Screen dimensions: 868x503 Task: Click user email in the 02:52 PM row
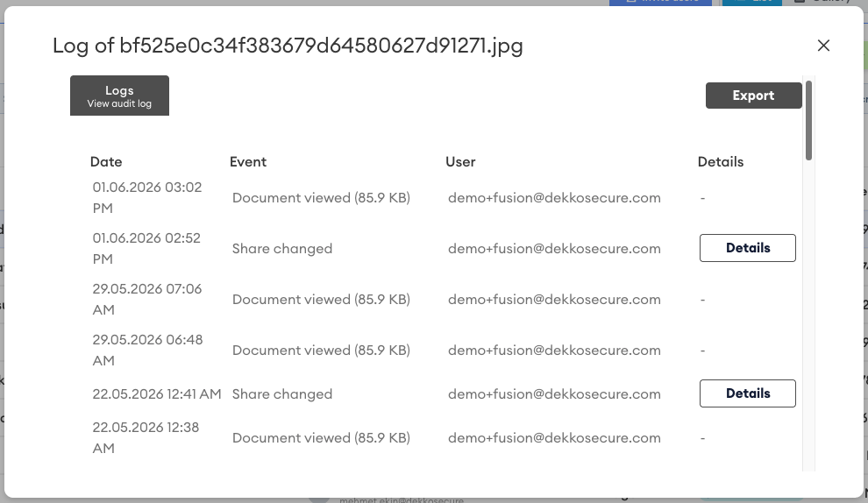click(554, 249)
